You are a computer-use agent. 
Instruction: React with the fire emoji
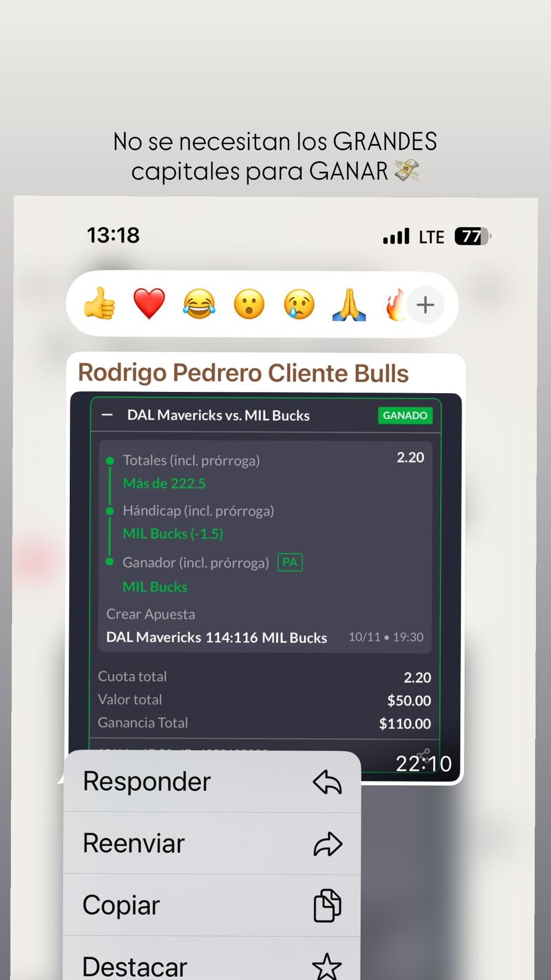coord(395,304)
